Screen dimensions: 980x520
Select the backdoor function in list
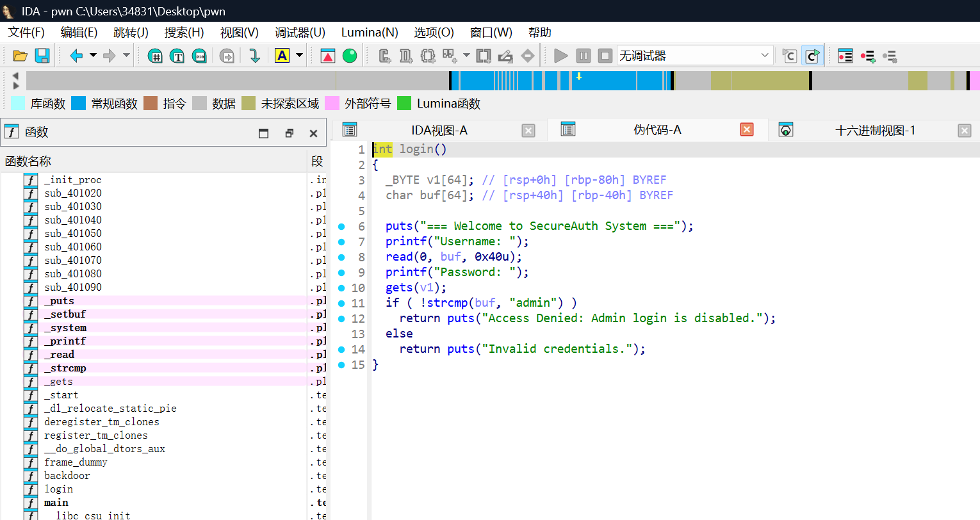pos(67,476)
